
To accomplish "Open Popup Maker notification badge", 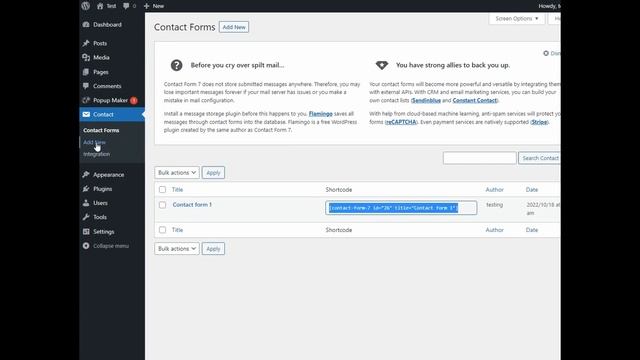I will click(133, 100).
